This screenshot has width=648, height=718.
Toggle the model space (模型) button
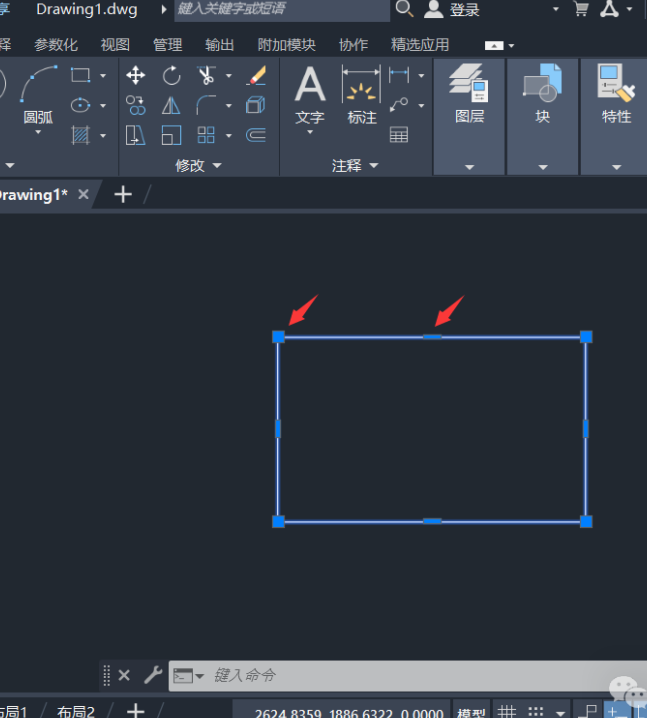[471, 712]
